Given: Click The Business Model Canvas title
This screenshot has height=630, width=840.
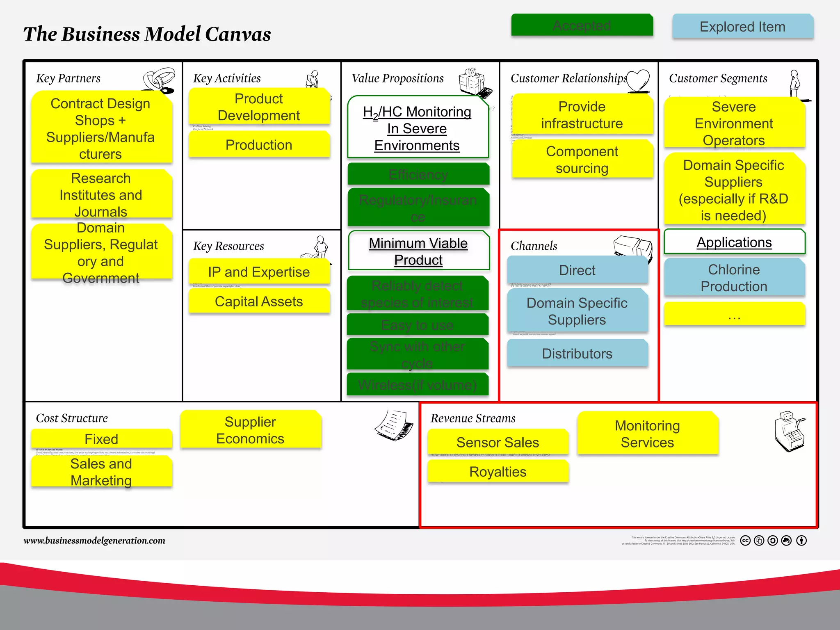Looking at the screenshot, I should pyautogui.click(x=147, y=34).
